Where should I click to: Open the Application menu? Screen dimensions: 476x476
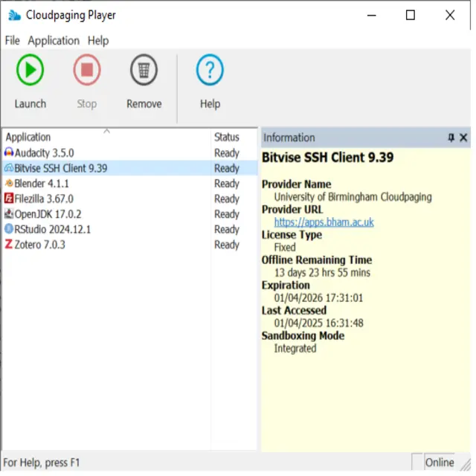click(x=54, y=41)
